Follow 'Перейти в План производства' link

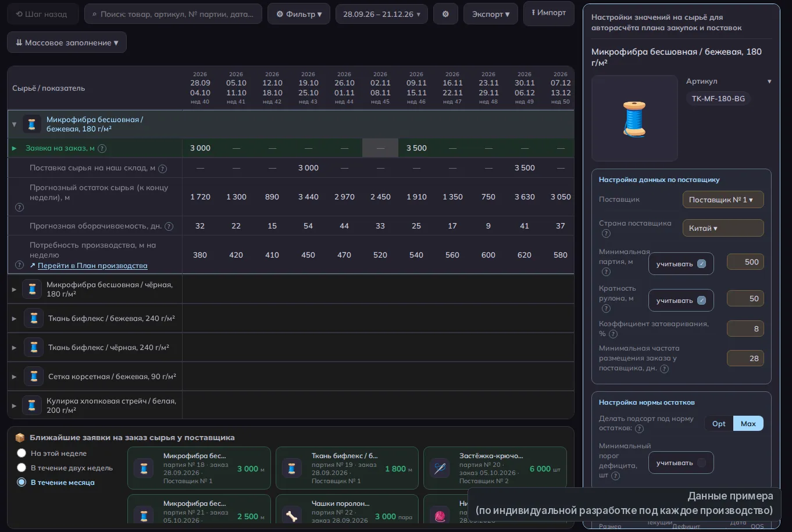tap(92, 266)
